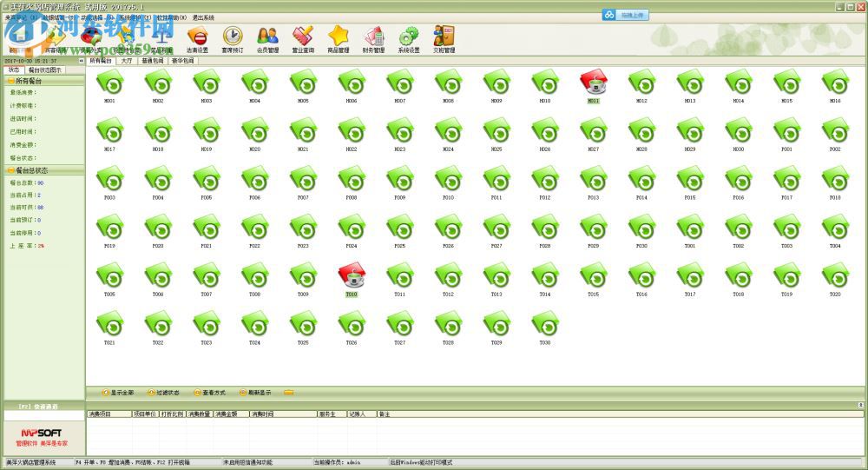The width and height of the screenshot is (868, 470).
Task: Open 系统设置 gears icon
Action: (x=409, y=40)
